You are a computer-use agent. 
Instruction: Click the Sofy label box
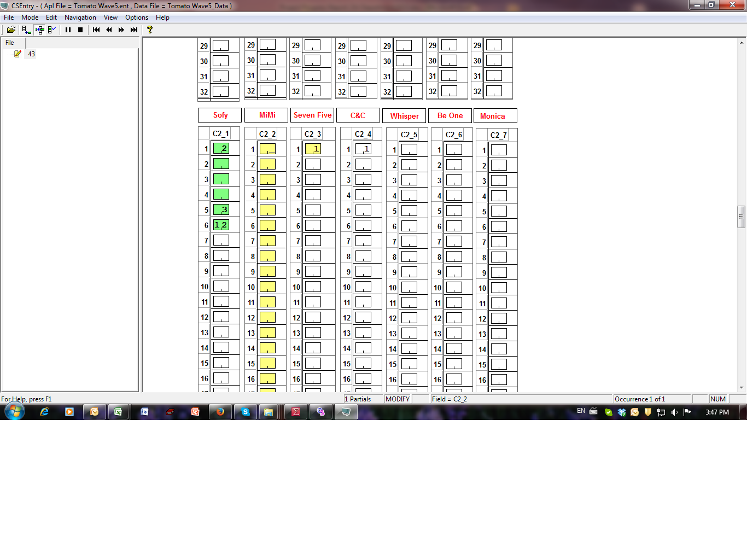point(220,115)
